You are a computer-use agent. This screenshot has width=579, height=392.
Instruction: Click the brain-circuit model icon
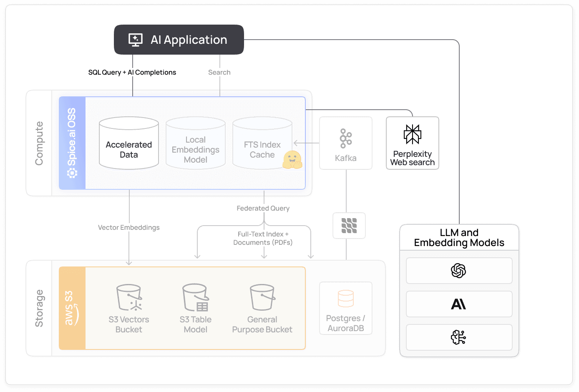coord(459,337)
